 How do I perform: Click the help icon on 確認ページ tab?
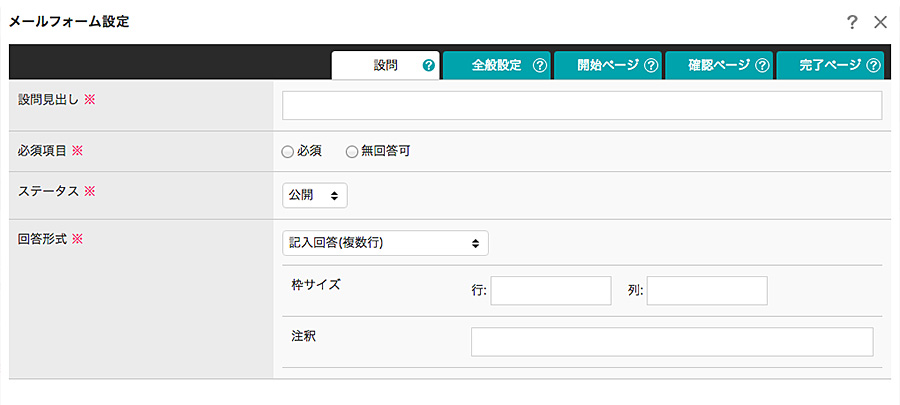click(762, 65)
